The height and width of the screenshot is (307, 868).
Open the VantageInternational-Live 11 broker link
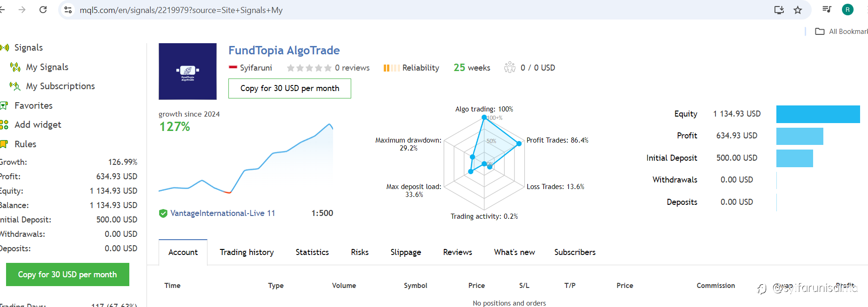coord(223,213)
